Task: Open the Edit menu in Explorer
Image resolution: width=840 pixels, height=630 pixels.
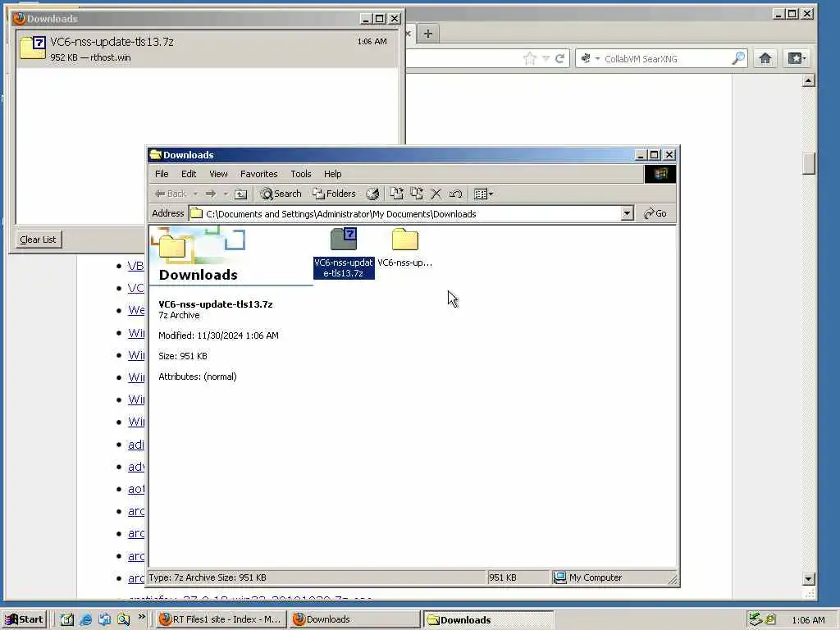Action: pos(189,174)
